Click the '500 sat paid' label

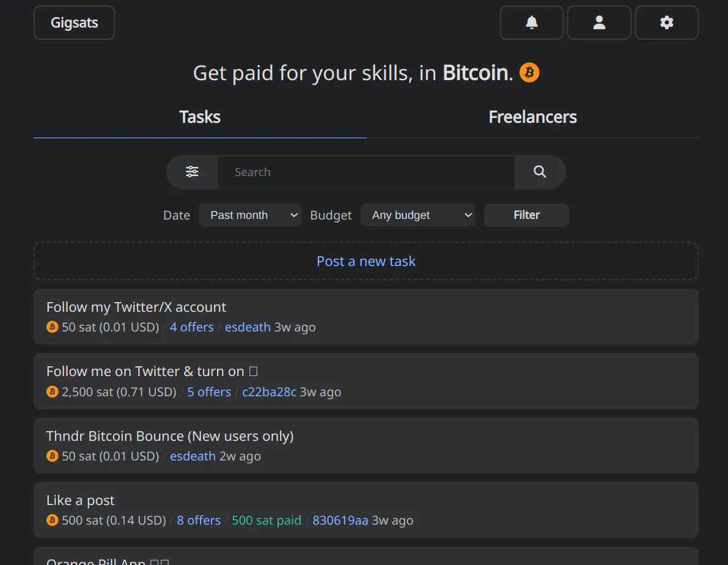267,520
